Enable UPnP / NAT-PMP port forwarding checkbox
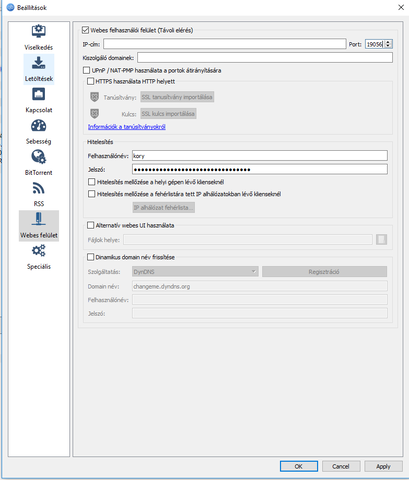Image resolution: width=409 pixels, height=480 pixels. tap(86, 70)
